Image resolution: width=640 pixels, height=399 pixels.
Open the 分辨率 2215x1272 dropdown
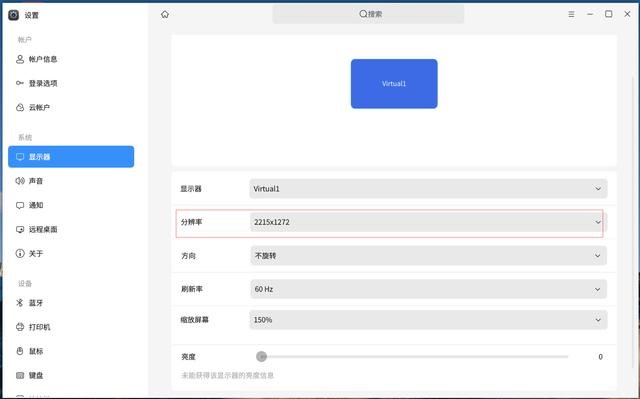tap(428, 222)
